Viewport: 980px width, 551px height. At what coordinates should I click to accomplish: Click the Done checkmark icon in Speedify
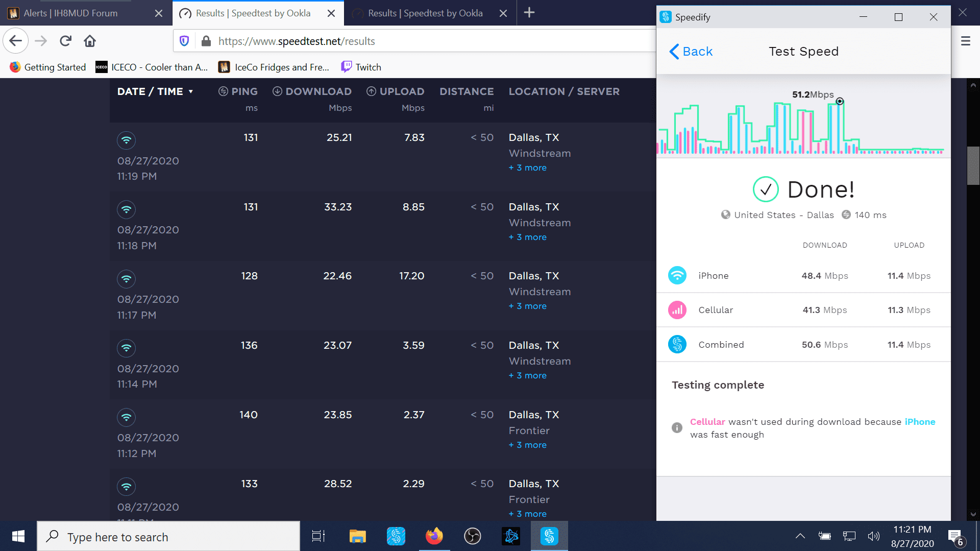pos(766,189)
